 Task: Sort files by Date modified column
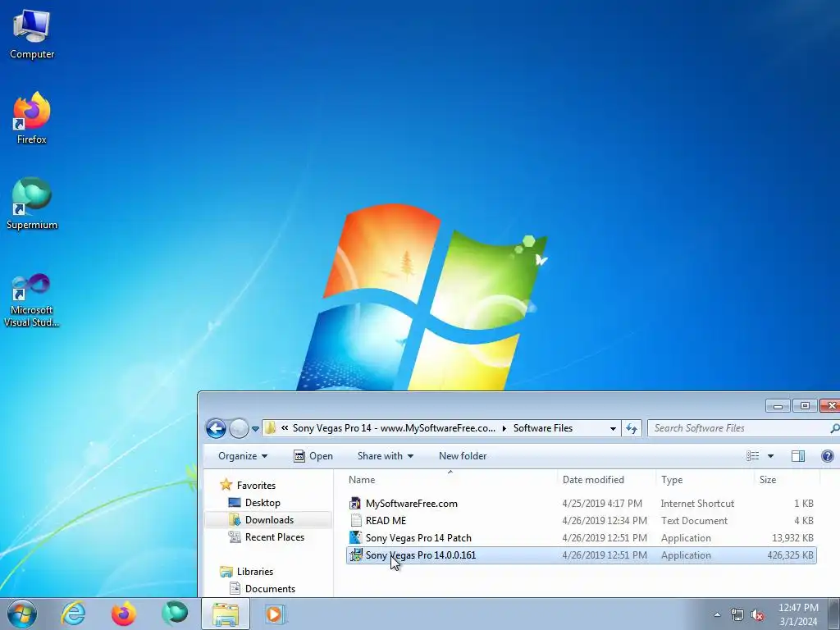tap(606, 479)
